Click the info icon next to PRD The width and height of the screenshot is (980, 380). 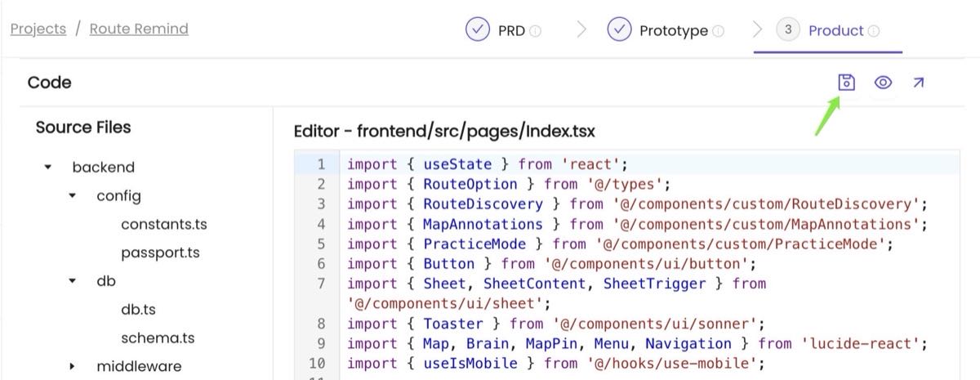tap(535, 31)
